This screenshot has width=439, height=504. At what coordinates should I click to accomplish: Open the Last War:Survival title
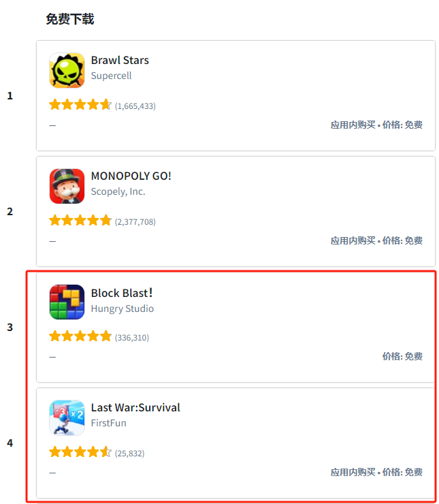point(135,407)
